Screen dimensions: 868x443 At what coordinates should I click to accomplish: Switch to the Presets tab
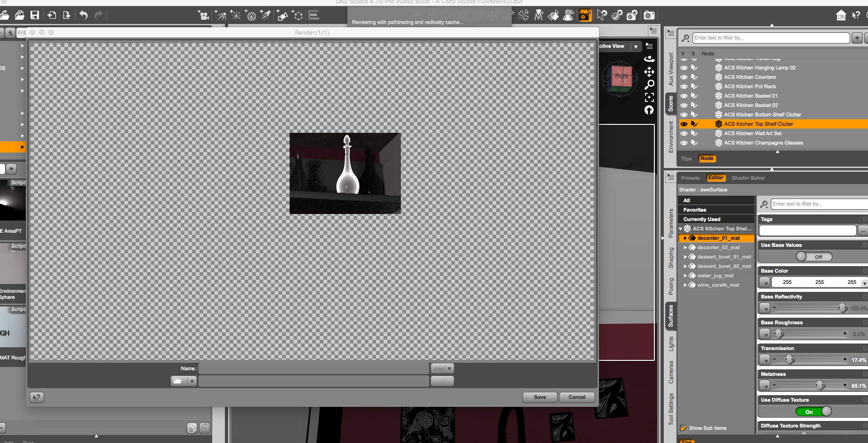click(690, 178)
